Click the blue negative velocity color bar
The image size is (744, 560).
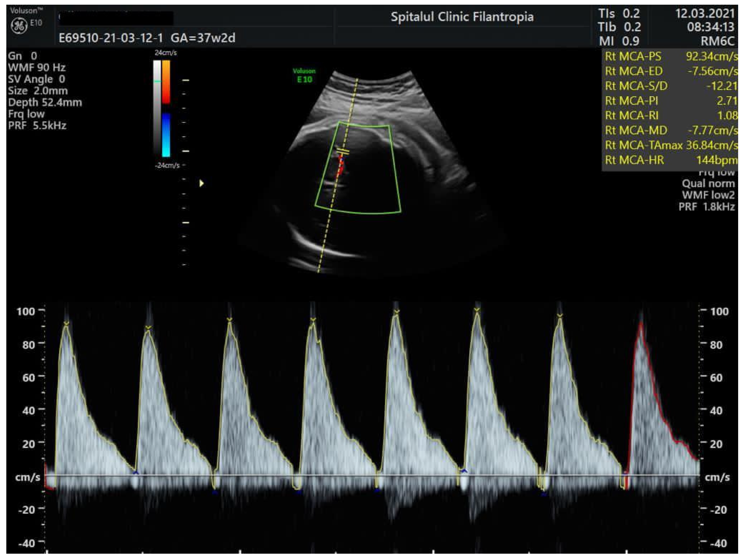[166, 135]
